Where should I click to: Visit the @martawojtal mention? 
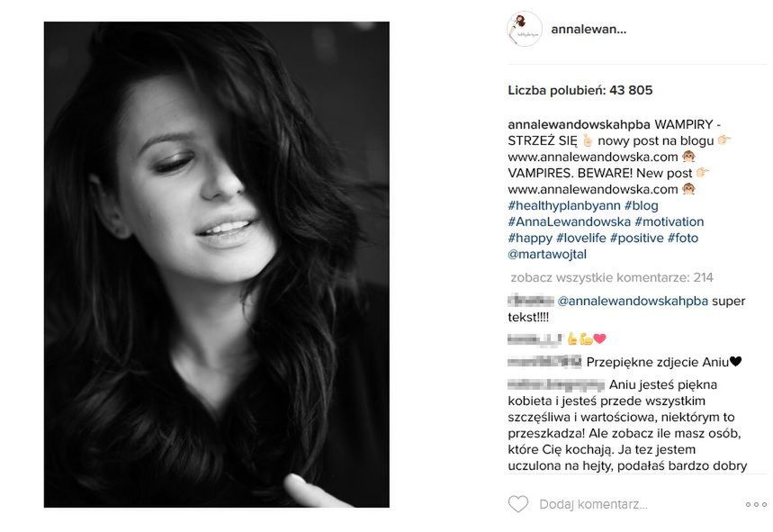click(x=547, y=255)
